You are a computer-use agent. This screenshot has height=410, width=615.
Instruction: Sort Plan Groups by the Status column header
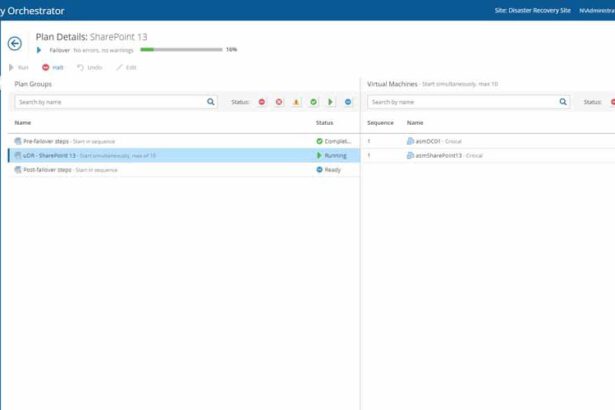pos(324,123)
